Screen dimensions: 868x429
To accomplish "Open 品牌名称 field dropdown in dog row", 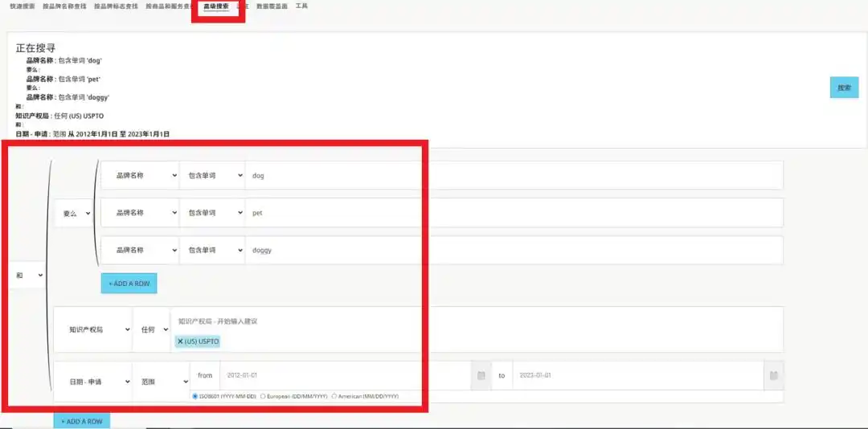I will coord(140,175).
